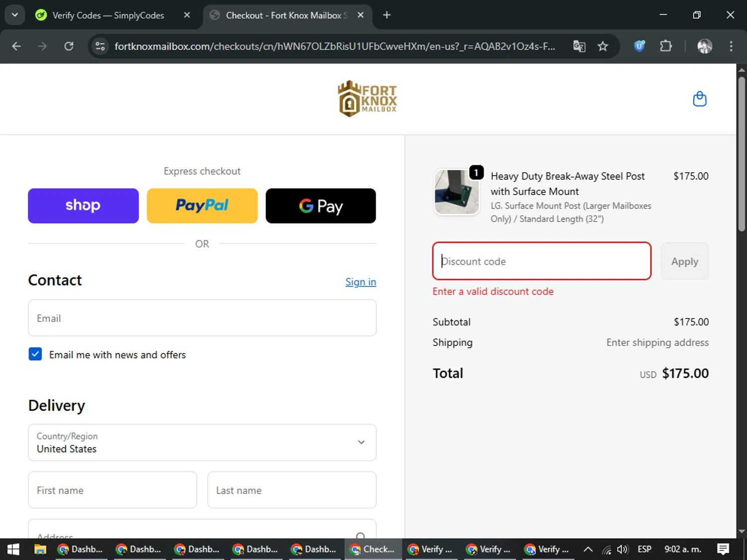The width and height of the screenshot is (747, 560).
Task: Open the tab search dropdown arrow
Action: click(15, 15)
